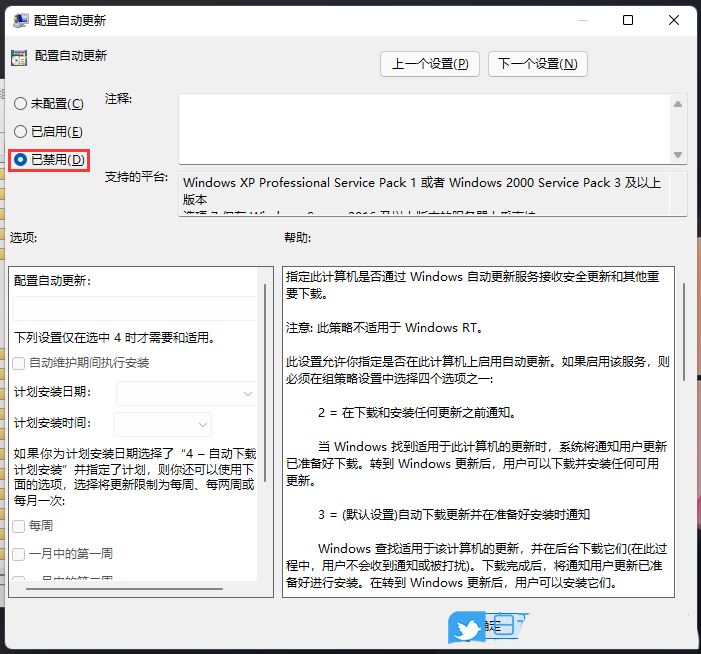Click inside the 注释 comment text box
The height and width of the screenshot is (654, 701).
[425, 129]
